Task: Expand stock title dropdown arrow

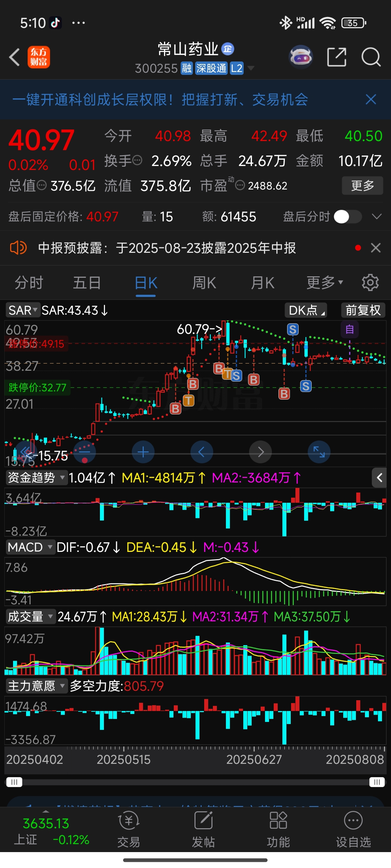Action: click(251, 68)
